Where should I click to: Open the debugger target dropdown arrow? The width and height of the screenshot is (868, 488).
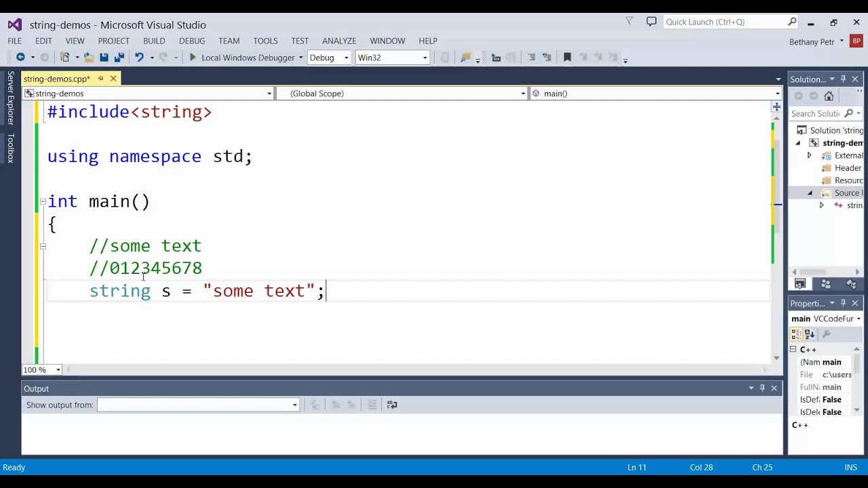tap(300, 58)
